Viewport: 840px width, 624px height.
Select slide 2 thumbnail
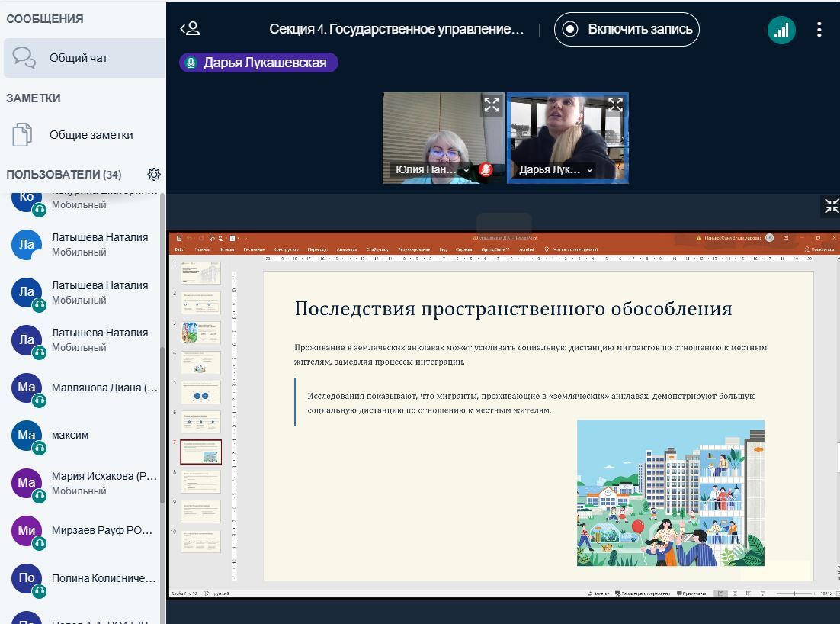[201, 302]
